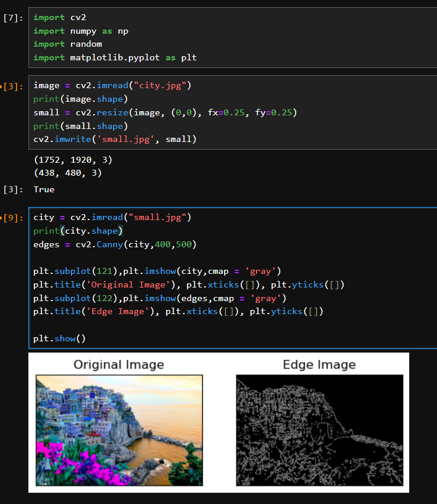Click the Edge Image plot thumbnail
The image size is (437, 504).
[x=320, y=430]
